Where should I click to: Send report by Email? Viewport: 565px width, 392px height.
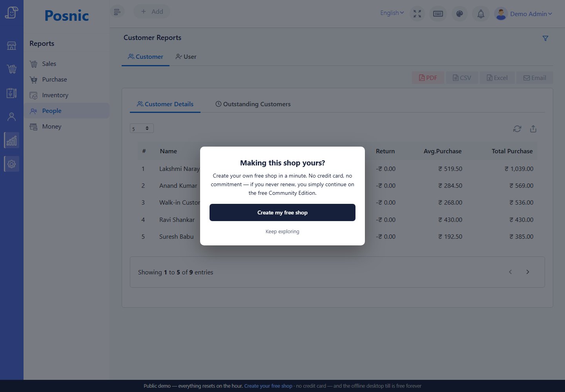coord(534,78)
